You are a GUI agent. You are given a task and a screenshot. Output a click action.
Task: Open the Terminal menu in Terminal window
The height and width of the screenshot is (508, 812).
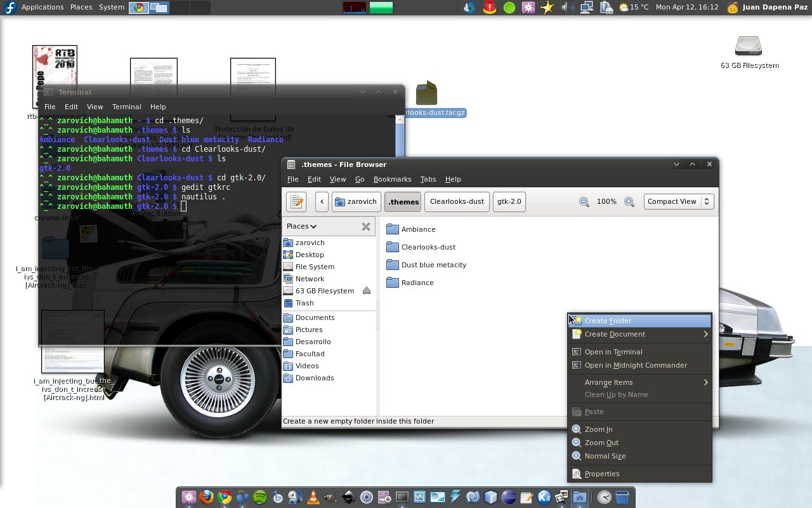pos(126,107)
